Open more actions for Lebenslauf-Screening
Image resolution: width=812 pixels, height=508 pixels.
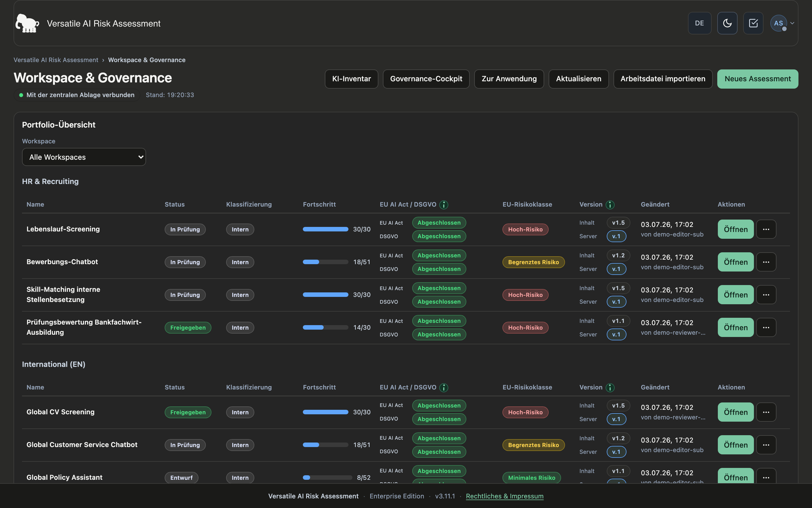(x=766, y=229)
